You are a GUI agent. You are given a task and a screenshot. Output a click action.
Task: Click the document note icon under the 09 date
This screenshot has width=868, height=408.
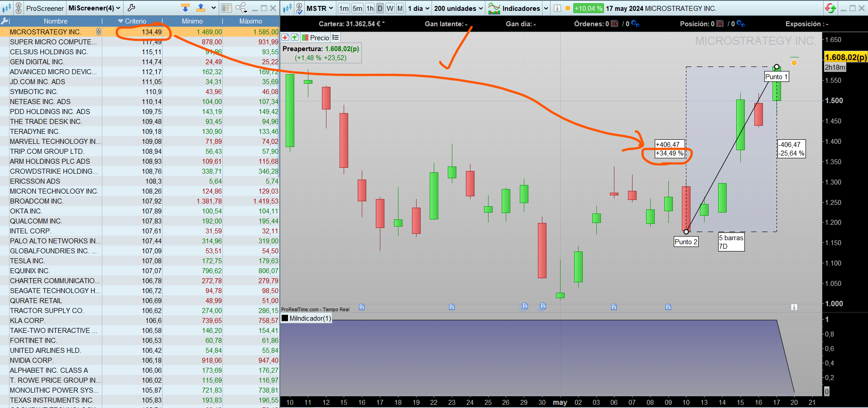coord(668,307)
